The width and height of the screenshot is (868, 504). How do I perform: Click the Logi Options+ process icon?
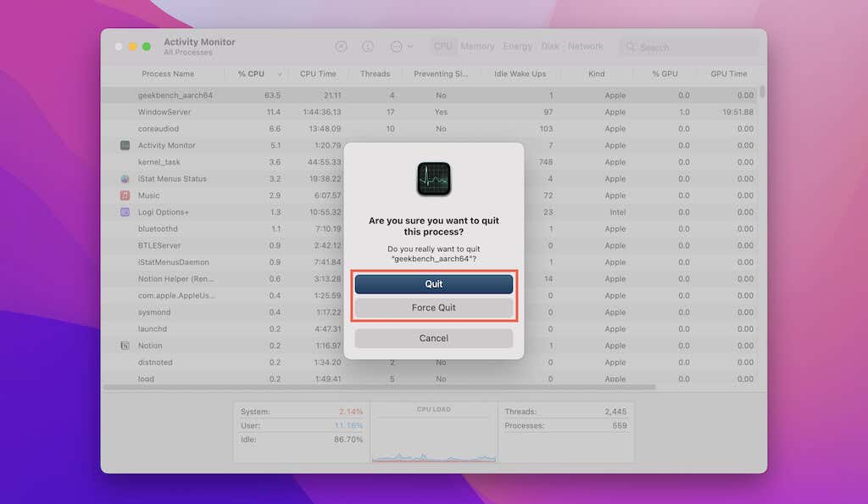(123, 212)
